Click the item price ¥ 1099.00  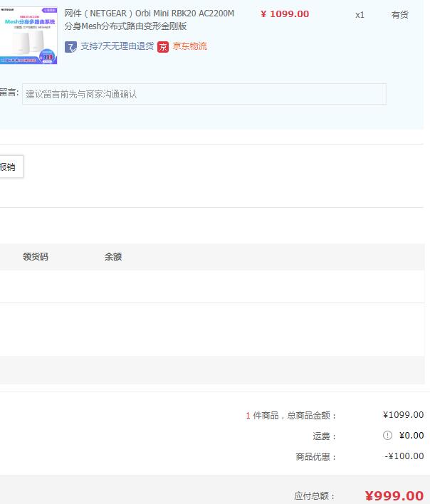[x=285, y=14]
